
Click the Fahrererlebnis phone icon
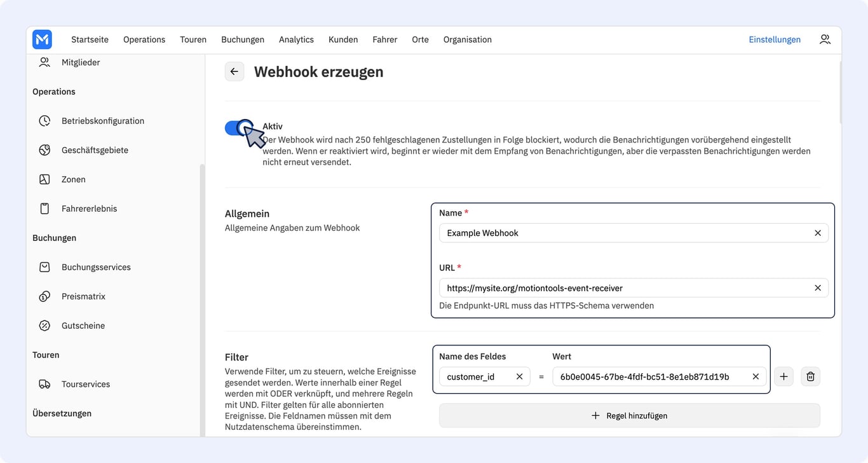coord(44,209)
